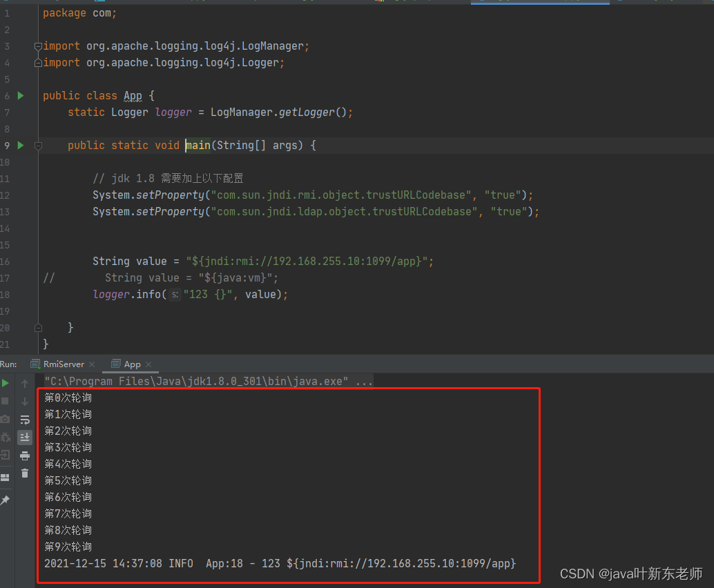The image size is (714, 588).
Task: Click the jndi:rmi string literal on line 16
Action: [x=307, y=262]
